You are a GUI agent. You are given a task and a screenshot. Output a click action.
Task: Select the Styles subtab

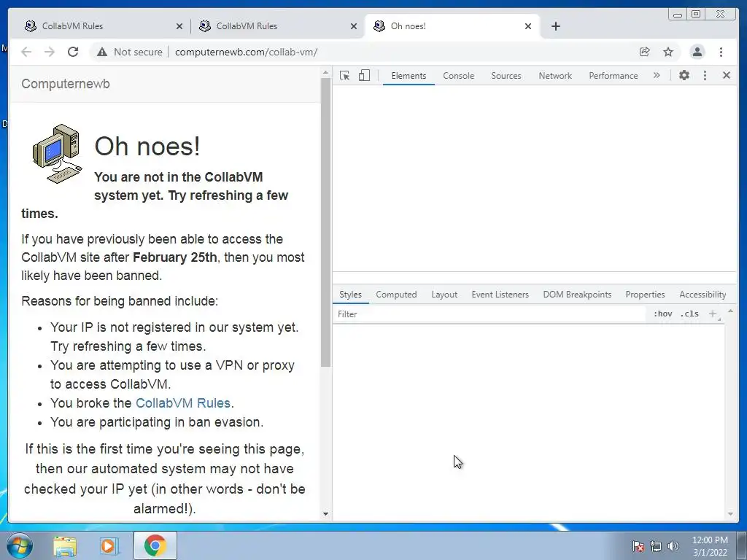(x=350, y=295)
